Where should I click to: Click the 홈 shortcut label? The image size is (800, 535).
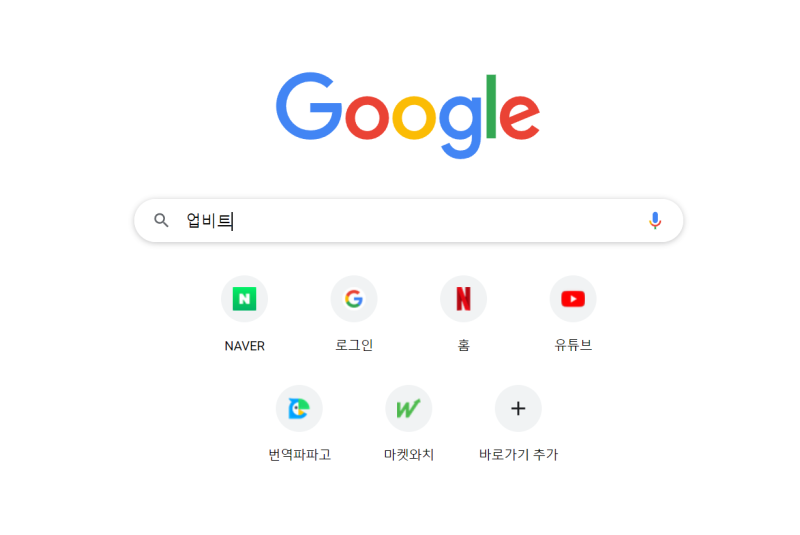[x=463, y=345]
